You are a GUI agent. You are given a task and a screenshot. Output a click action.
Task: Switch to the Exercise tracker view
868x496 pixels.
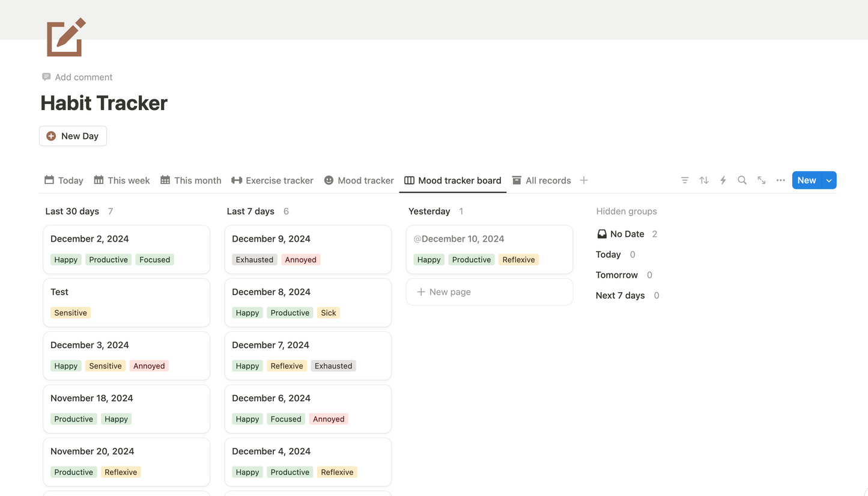(x=272, y=180)
